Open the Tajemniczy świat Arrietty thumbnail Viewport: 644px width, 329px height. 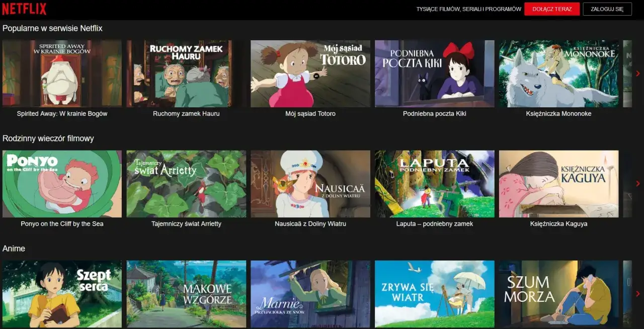coord(186,184)
